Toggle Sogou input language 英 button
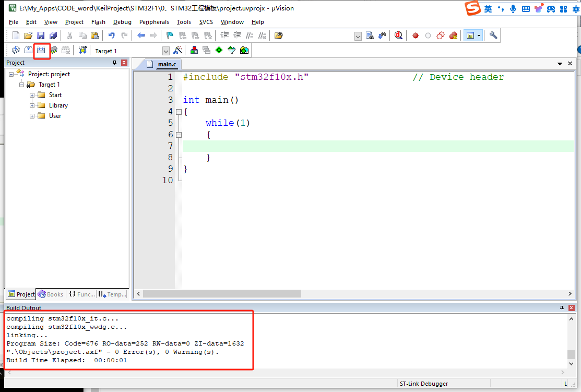 (x=488, y=8)
